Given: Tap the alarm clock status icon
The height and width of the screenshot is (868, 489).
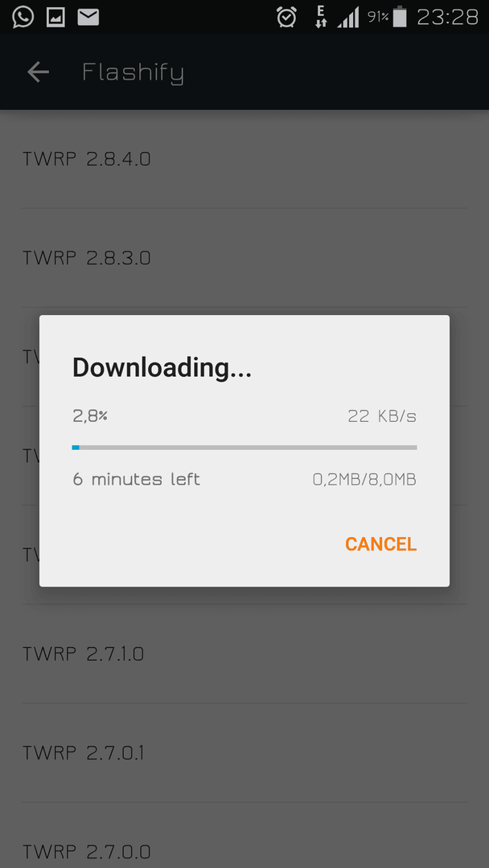Looking at the screenshot, I should 286,18.
